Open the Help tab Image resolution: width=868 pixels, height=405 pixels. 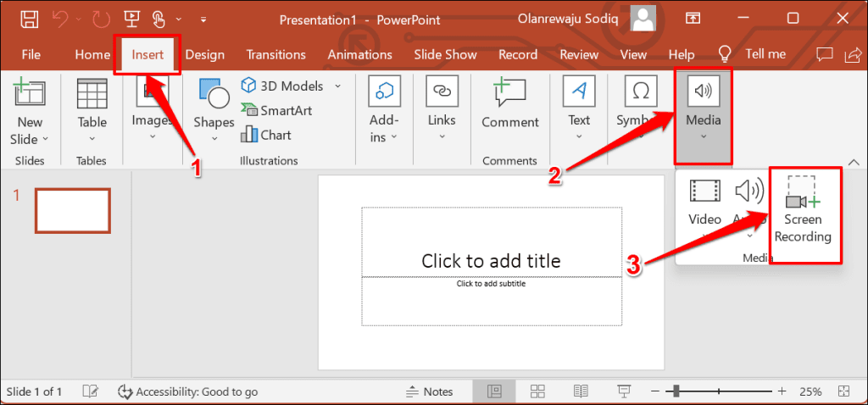tap(682, 55)
